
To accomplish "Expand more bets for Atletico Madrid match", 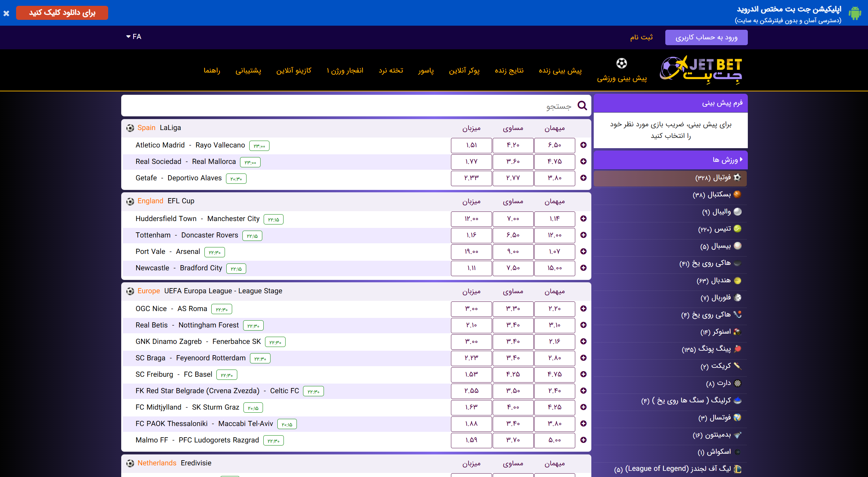I will [583, 145].
